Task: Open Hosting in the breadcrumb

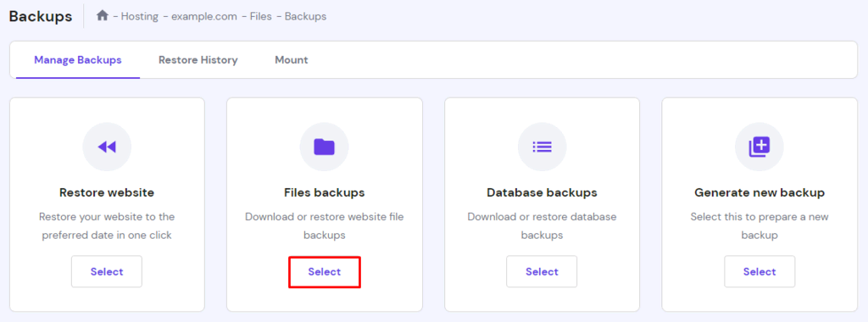Action: pyautogui.click(x=140, y=17)
